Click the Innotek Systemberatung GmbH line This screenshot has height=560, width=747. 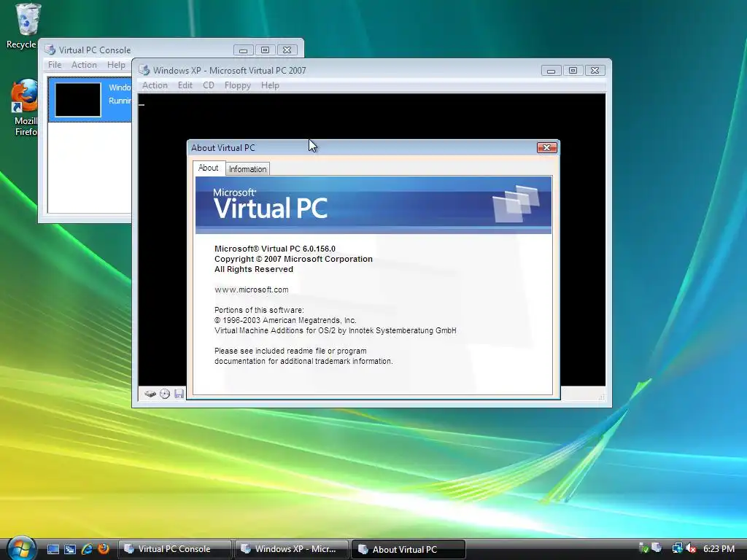click(336, 330)
